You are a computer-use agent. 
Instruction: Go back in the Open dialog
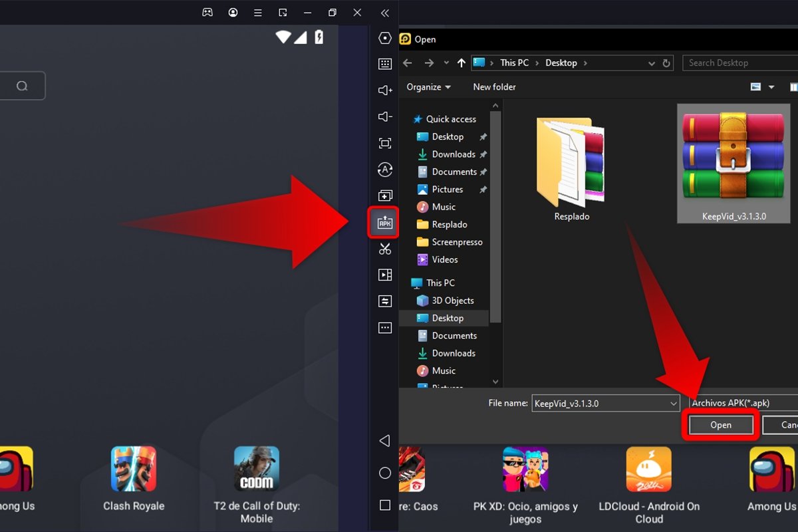coord(408,63)
